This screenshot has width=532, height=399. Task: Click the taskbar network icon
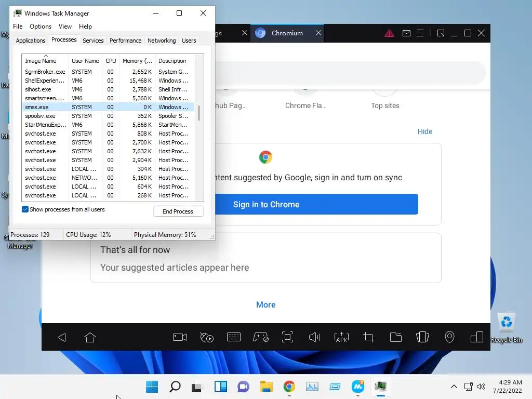coord(469,387)
